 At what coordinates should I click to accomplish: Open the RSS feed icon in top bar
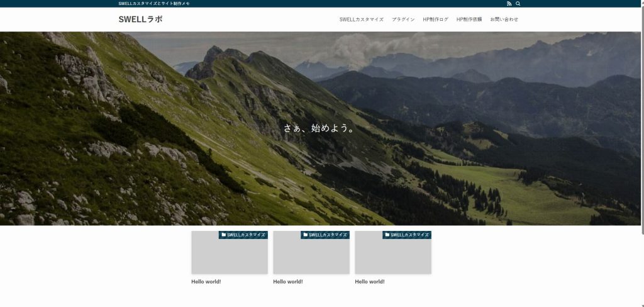pyautogui.click(x=509, y=4)
